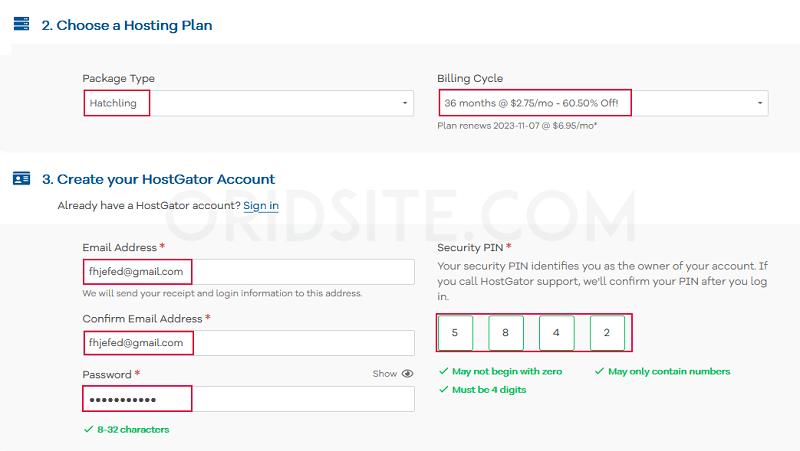Image resolution: width=800 pixels, height=451 pixels.
Task: Click the 'May not begin with zero' checkmark
Action: pyautogui.click(x=443, y=372)
